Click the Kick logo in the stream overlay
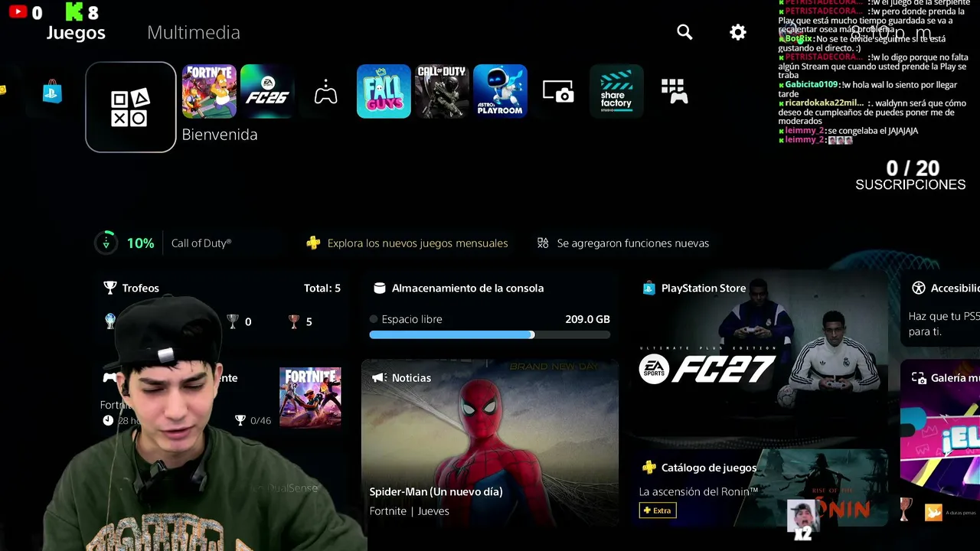The image size is (980, 551). (x=73, y=12)
